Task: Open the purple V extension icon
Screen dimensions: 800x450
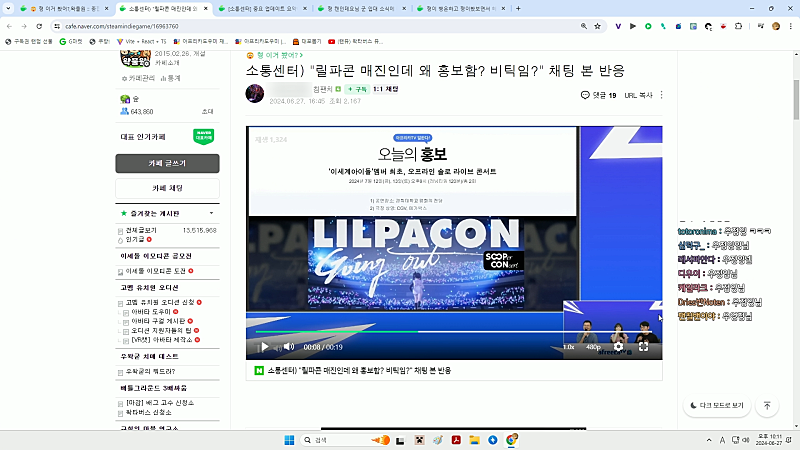Action: tap(618, 26)
